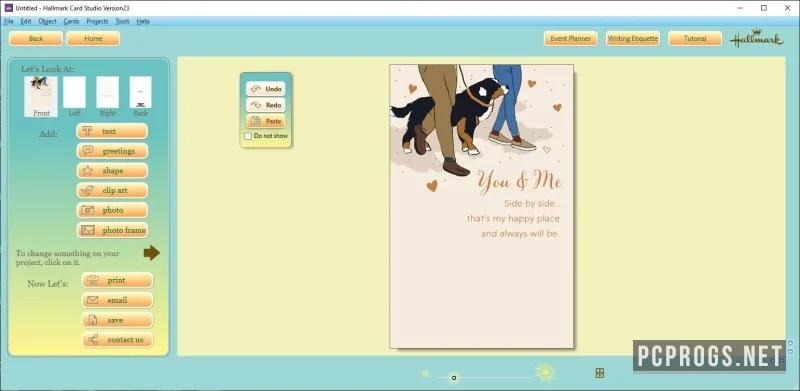This screenshot has width=800, height=391.
Task: Click the greetings button label
Action: pyautogui.click(x=118, y=151)
